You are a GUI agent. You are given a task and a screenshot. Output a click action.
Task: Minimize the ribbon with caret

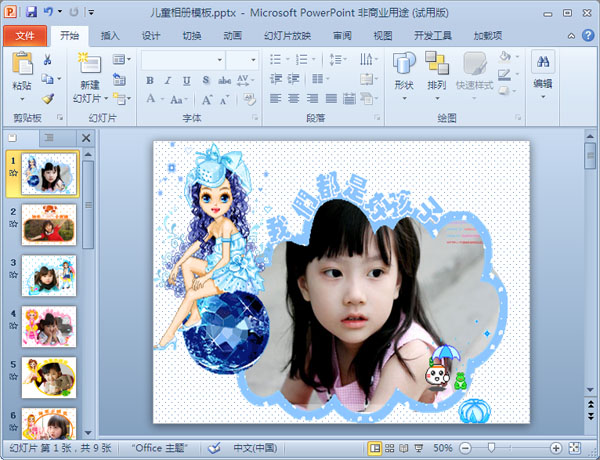pyautogui.click(x=571, y=36)
